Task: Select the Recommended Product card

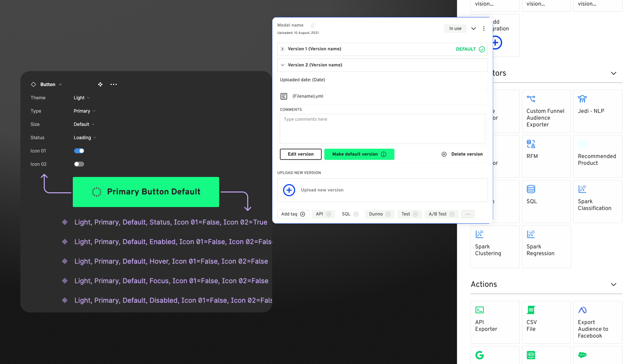Action: click(598, 157)
